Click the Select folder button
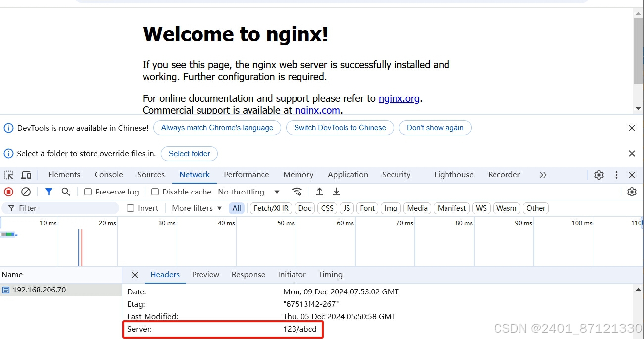 click(190, 154)
